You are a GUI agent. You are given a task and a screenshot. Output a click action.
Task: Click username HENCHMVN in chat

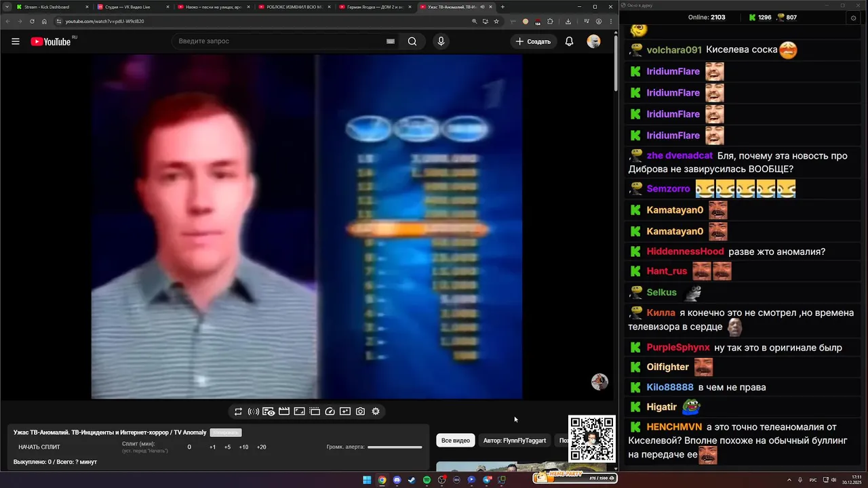pos(674,427)
